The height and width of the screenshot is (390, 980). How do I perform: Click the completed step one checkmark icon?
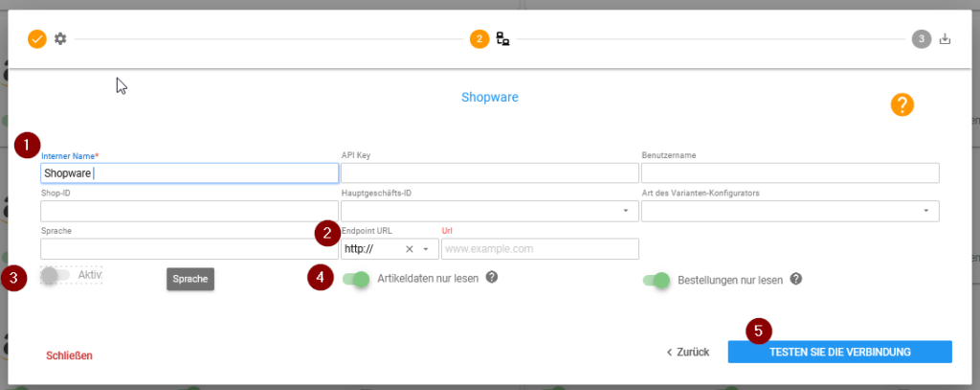click(37, 39)
